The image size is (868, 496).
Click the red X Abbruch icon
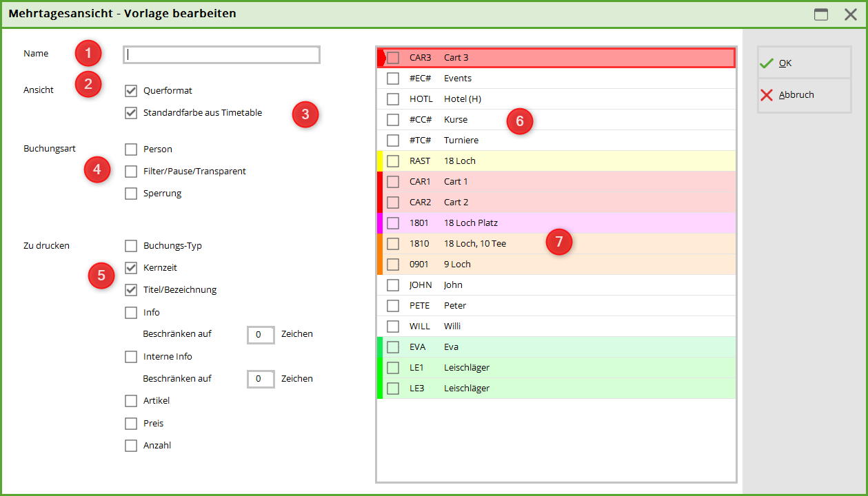767,95
